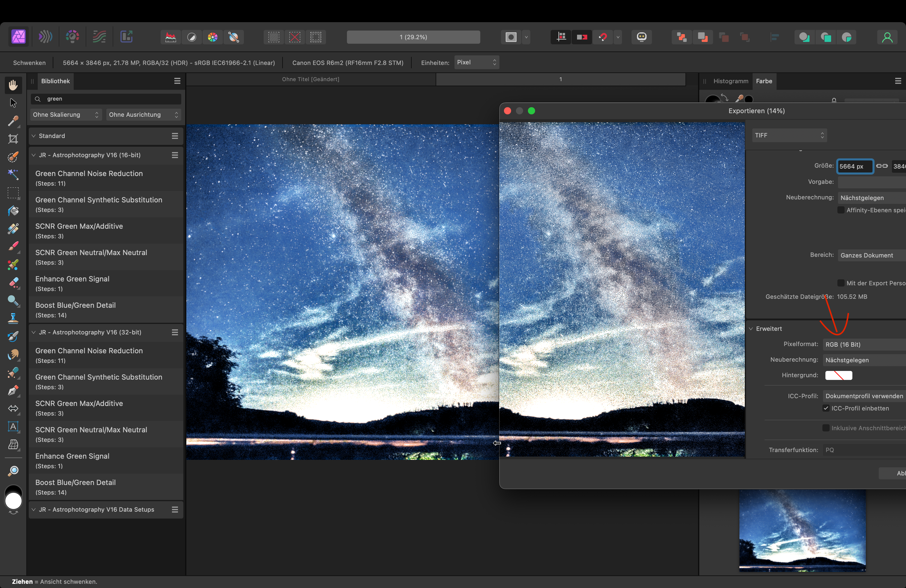Check the Mit der Export Persona checkbox
This screenshot has width=906, height=588.
coord(841,283)
